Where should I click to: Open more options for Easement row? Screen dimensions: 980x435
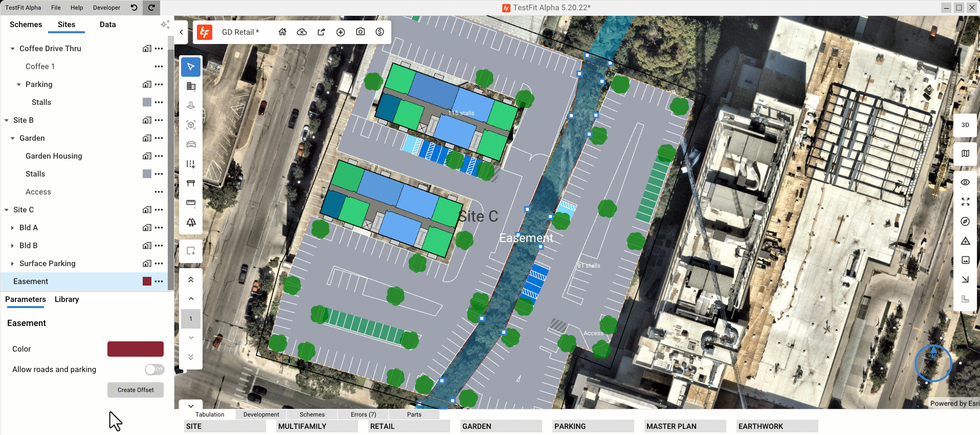(159, 281)
